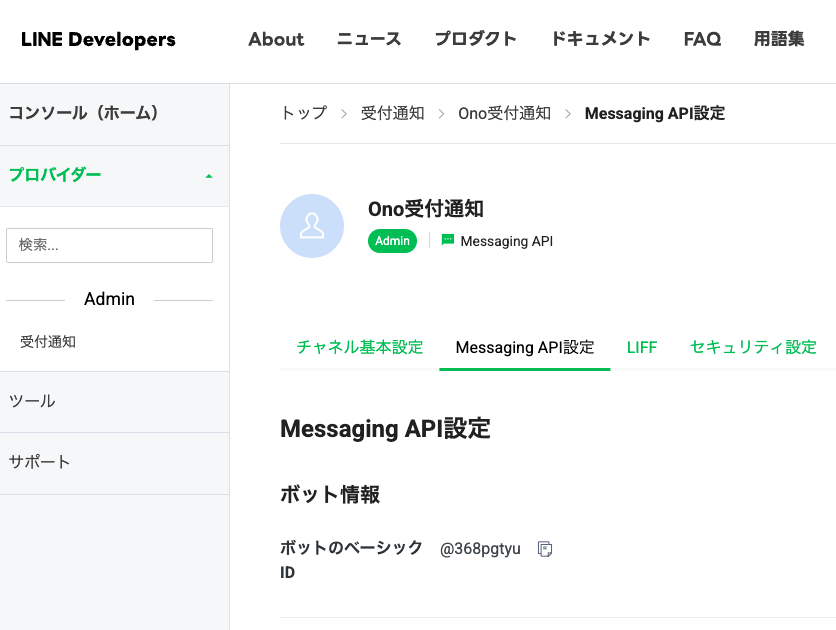Click the Messaging API chat bubble icon
The width and height of the screenshot is (836, 630).
click(x=448, y=240)
